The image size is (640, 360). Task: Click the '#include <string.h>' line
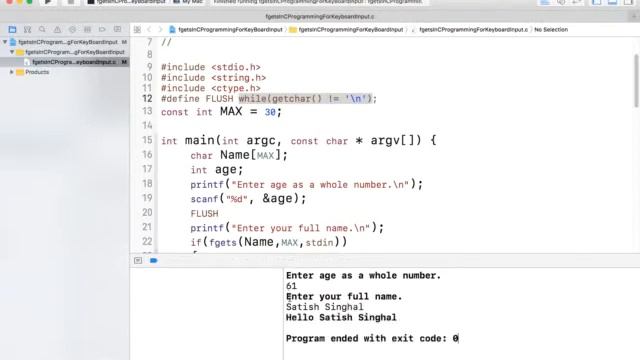(213, 78)
